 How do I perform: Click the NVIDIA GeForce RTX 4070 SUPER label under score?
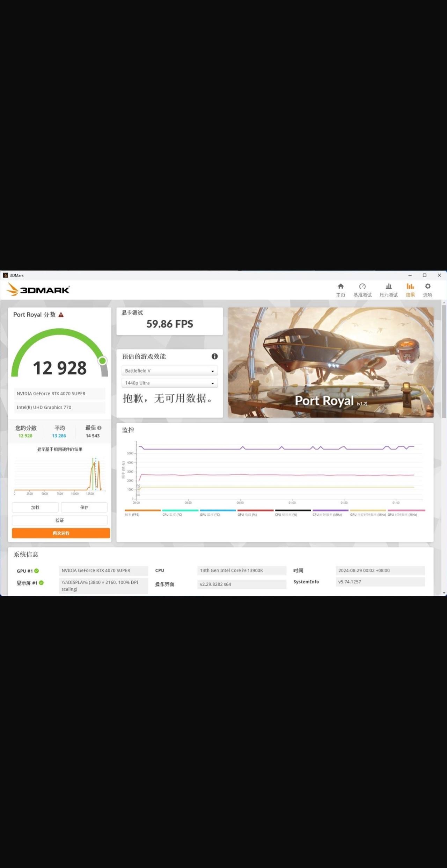tap(60, 394)
